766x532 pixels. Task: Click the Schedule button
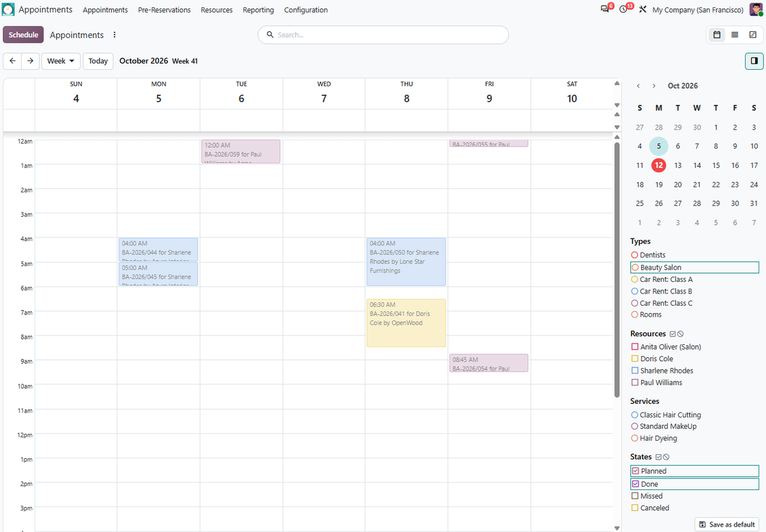(24, 35)
